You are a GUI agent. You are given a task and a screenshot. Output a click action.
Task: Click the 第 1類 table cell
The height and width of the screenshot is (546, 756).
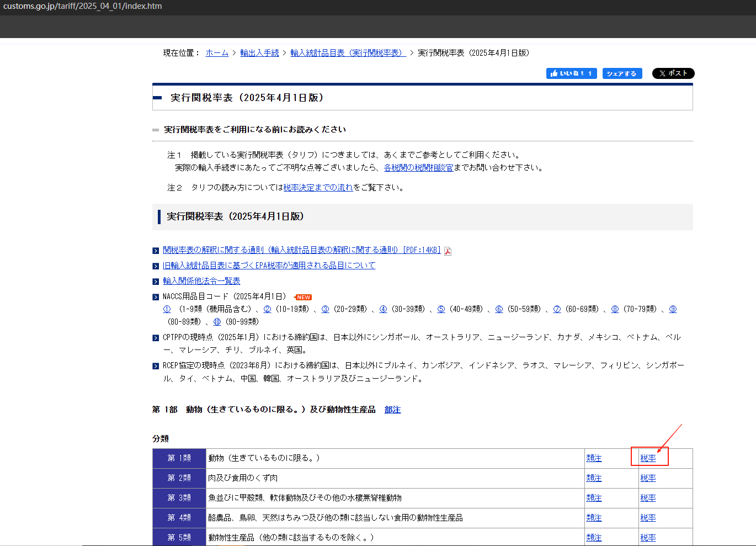(179, 458)
